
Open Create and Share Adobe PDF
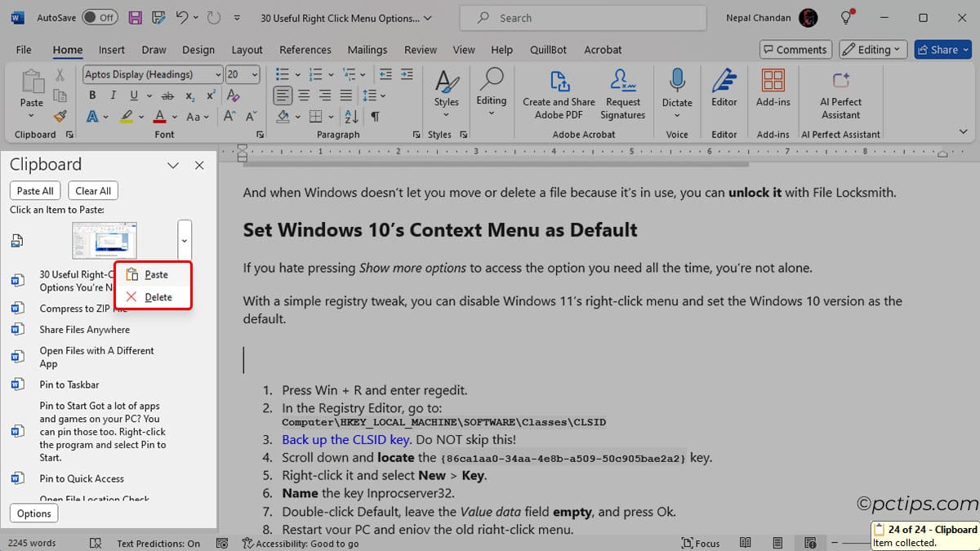point(559,94)
